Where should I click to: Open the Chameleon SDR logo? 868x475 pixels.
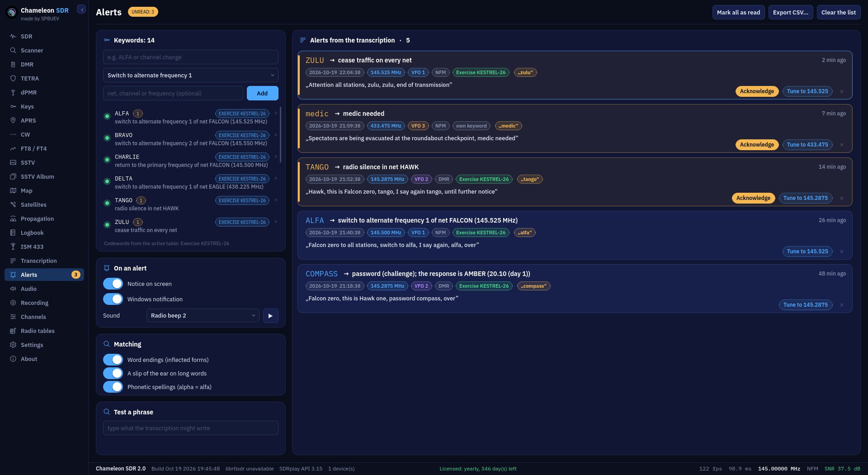pos(12,13)
